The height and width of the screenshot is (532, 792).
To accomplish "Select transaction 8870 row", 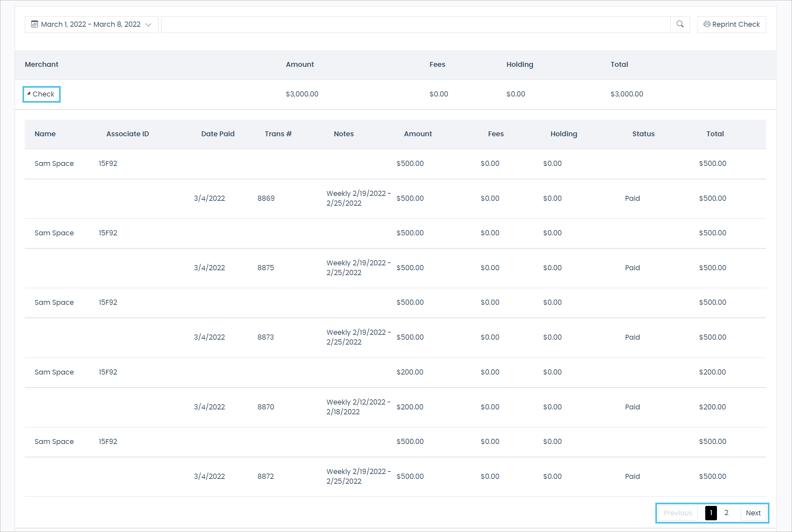I will coord(266,407).
